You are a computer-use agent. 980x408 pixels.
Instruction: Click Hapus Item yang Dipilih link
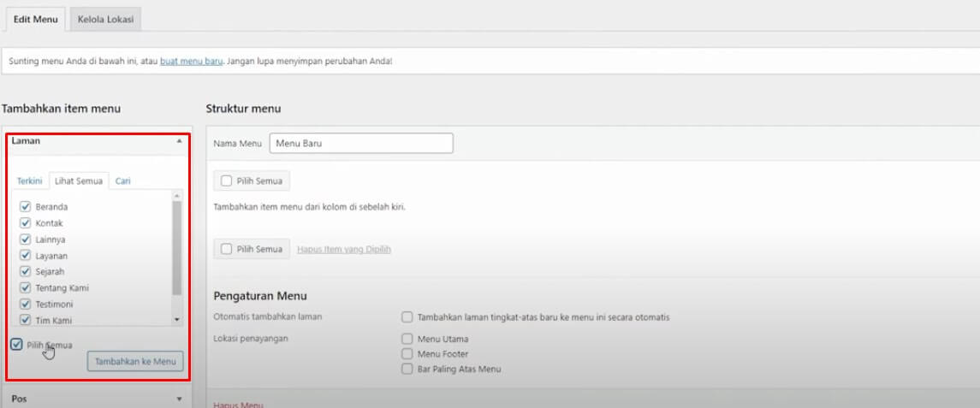pos(344,249)
